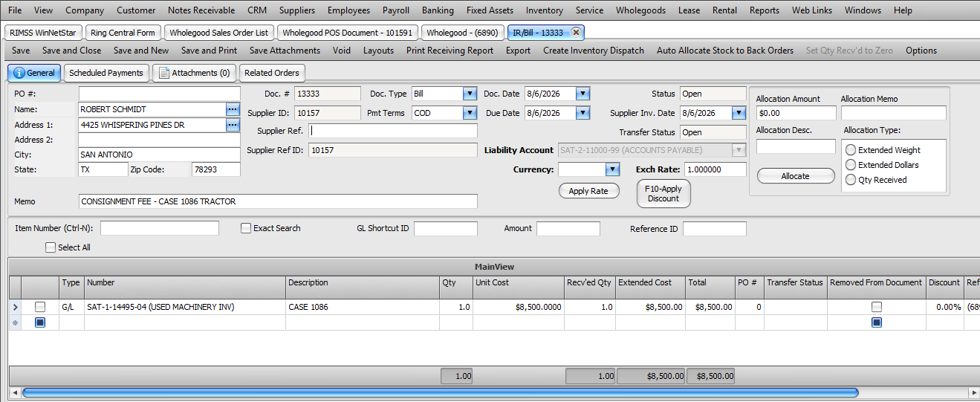Screen dimensions: 980x402
Task: Open the Due Date calendar dropdown
Action: 583,113
